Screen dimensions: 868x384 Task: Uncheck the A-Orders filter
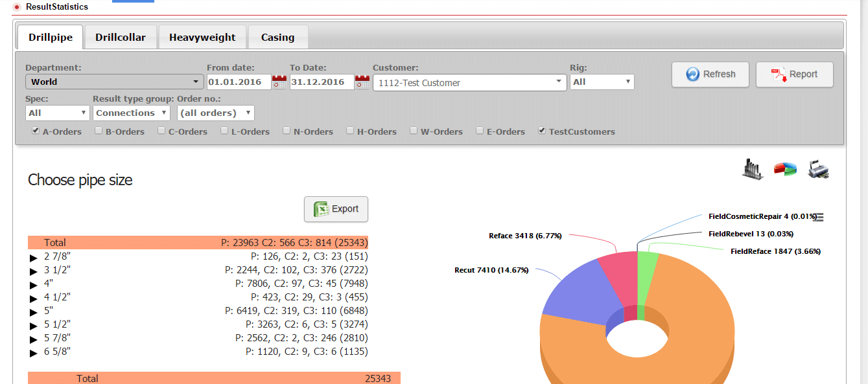click(36, 131)
